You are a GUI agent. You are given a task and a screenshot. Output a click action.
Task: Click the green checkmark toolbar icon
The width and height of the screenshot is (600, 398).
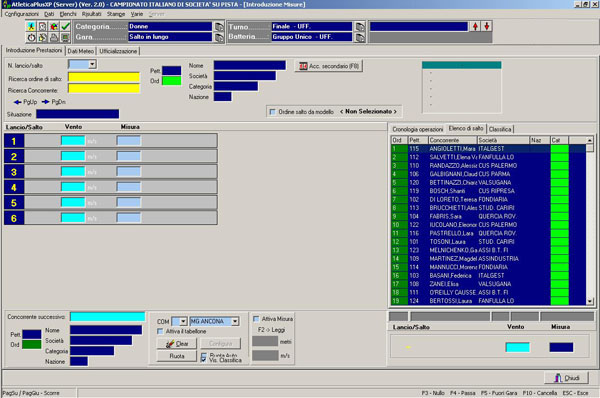pos(65,26)
